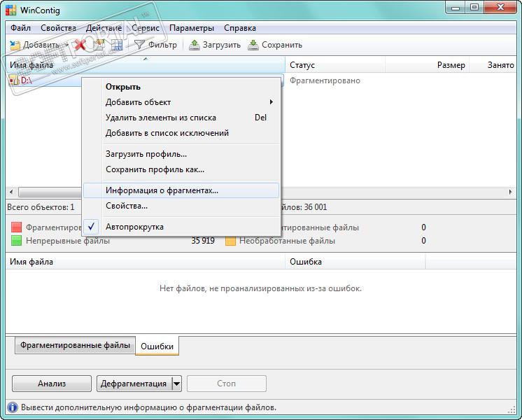Choose Свойства... from the context menu
The height and width of the screenshot is (420, 522).
point(181,206)
